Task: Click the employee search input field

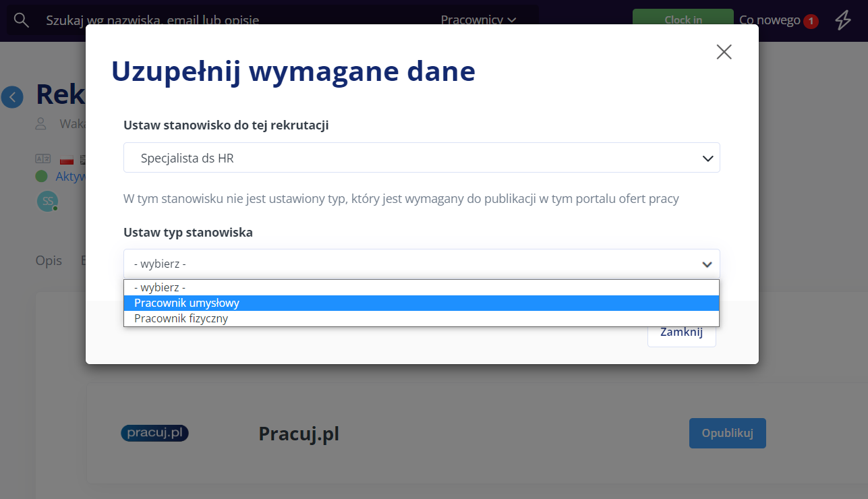Action: point(202,20)
